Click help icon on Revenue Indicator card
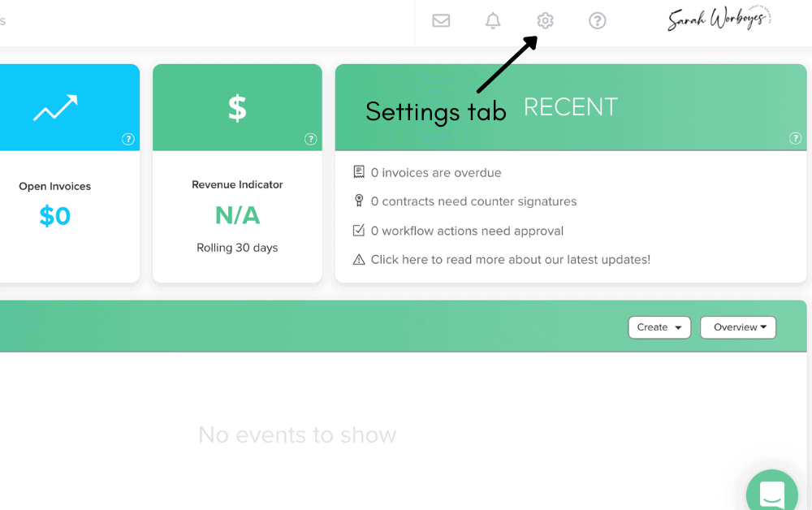 pos(310,139)
